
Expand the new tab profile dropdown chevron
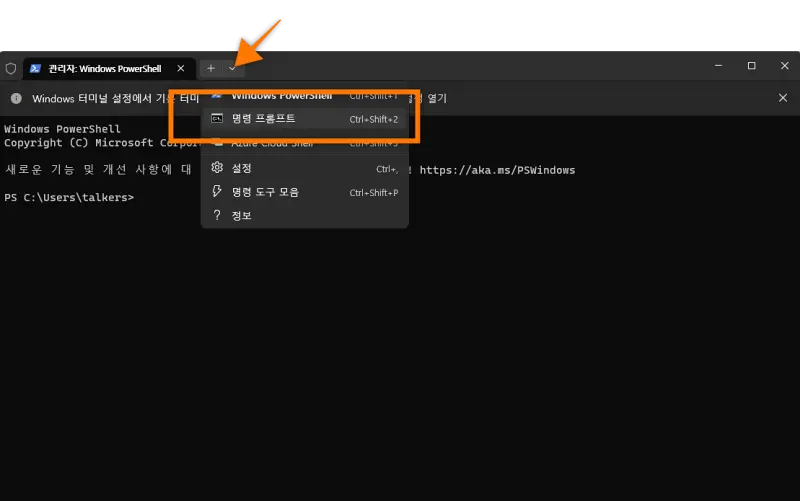pyautogui.click(x=232, y=68)
